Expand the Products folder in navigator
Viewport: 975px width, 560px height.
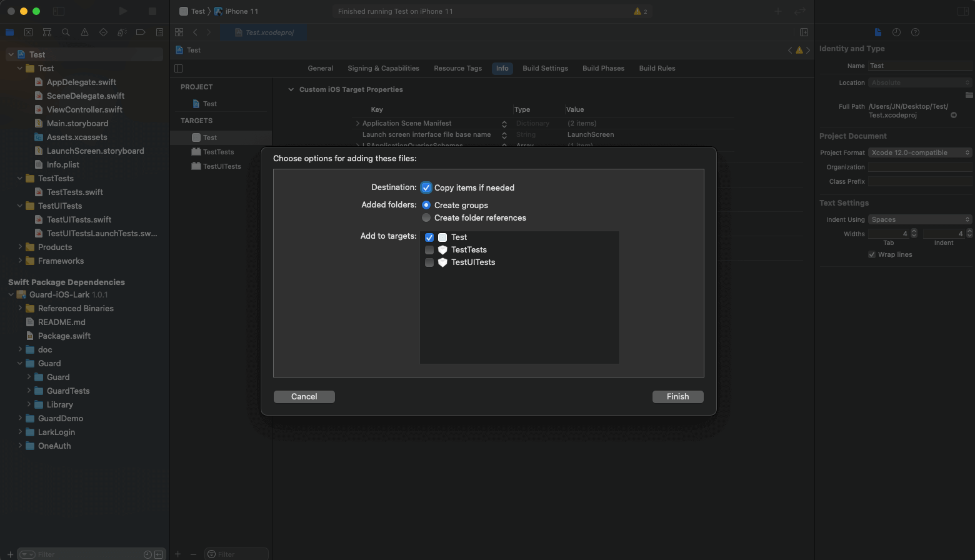coord(20,247)
